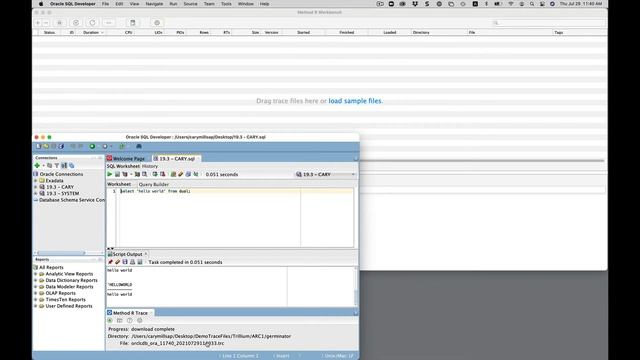Click the binoculars icon in SQL Developer toolbar
Viewport: 640px width, 360px height.
[x=139, y=146]
